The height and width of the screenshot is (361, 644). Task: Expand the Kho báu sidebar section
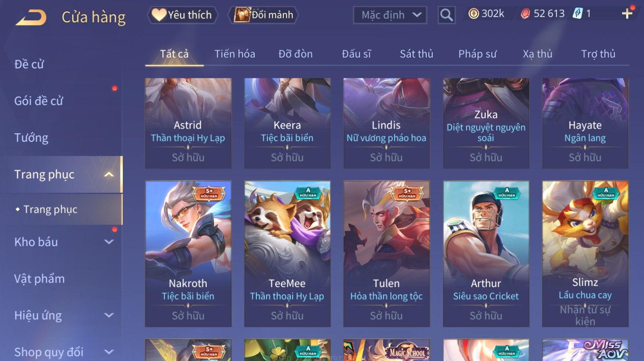(x=109, y=242)
